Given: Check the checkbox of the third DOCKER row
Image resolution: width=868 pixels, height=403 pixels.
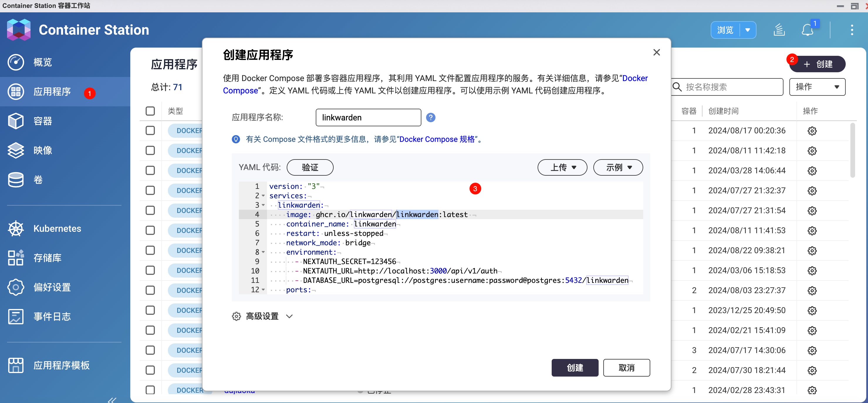Looking at the screenshot, I should coord(150,170).
